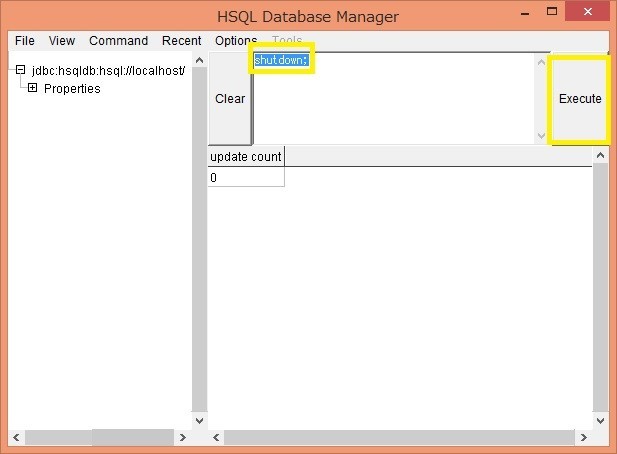
Task: Click the update count column header
Action: click(246, 157)
